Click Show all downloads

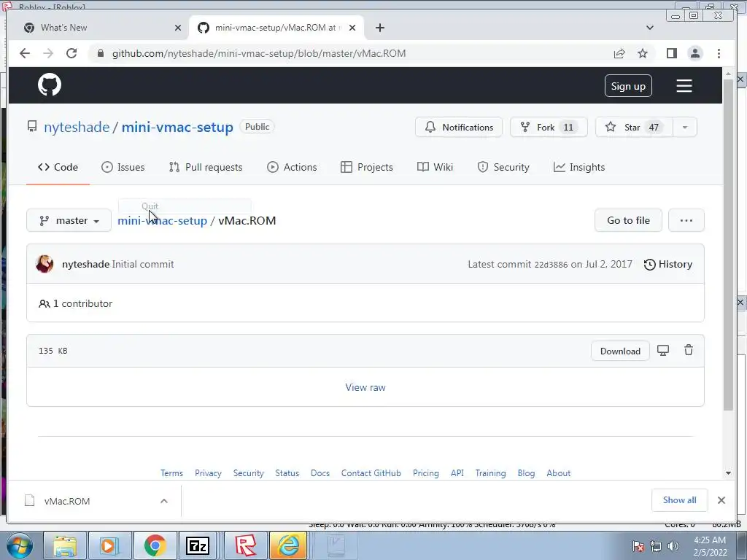(679, 500)
